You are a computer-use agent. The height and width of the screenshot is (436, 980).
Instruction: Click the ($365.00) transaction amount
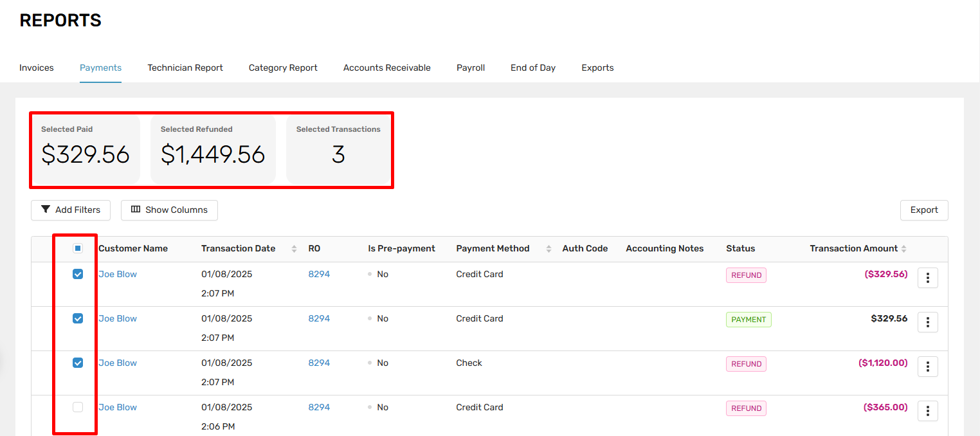tap(885, 407)
